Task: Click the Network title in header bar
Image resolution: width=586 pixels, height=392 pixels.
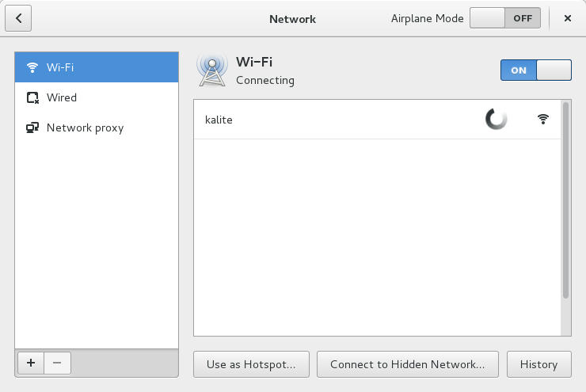Action: click(x=292, y=19)
